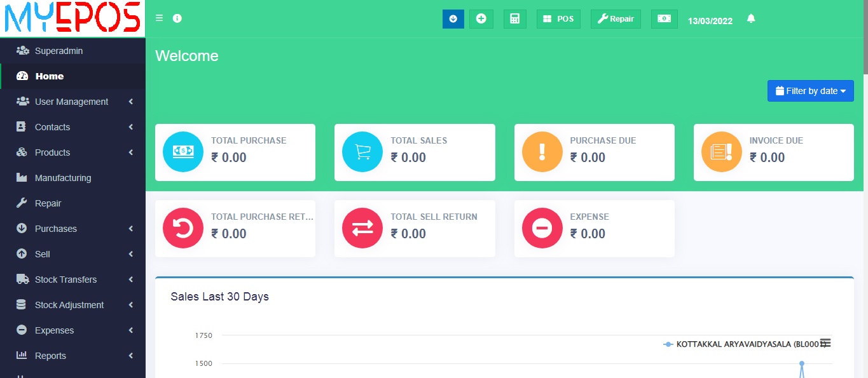Viewport: 868px width, 378px height.
Task: Expand Sell submenu arrow
Action: point(130,254)
